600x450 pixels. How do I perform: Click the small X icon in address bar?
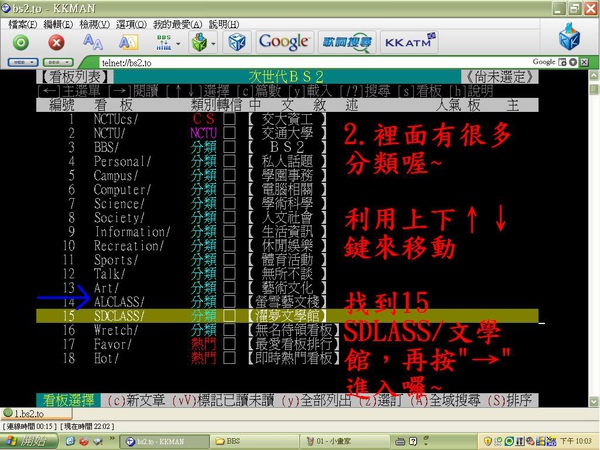pos(584,62)
